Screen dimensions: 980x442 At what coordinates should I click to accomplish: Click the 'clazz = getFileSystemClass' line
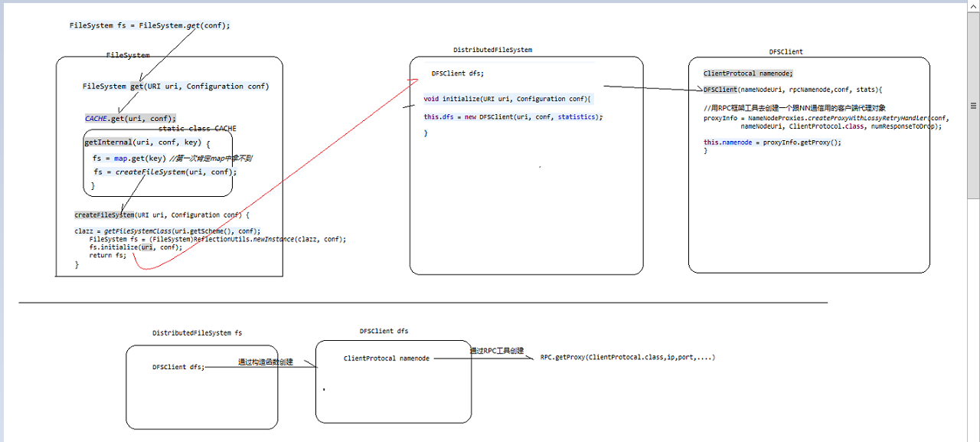[x=167, y=231]
